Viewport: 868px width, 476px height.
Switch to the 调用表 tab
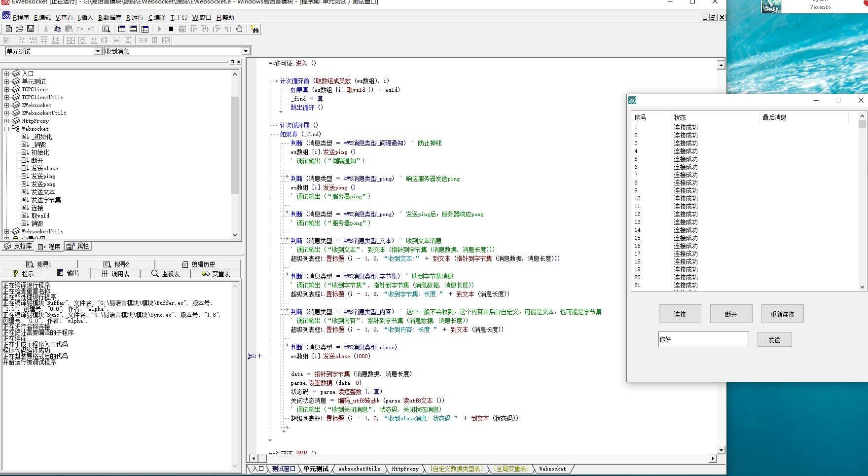point(116,274)
